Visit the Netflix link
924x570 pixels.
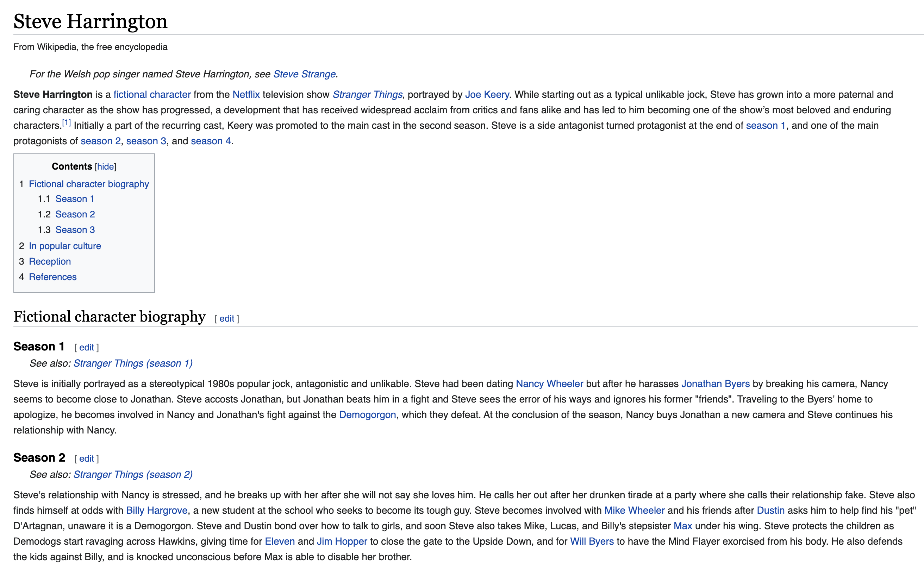click(x=245, y=94)
